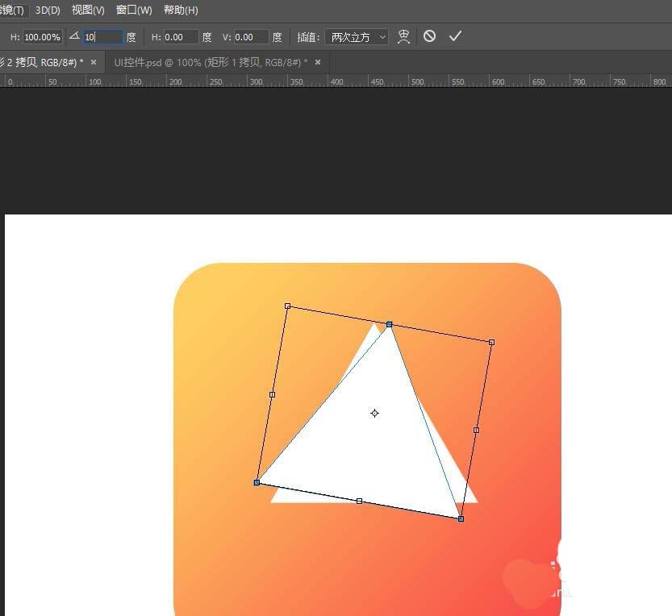Toggle between free transform and warp modes
Viewport: 672px width, 616px height.
(403, 35)
